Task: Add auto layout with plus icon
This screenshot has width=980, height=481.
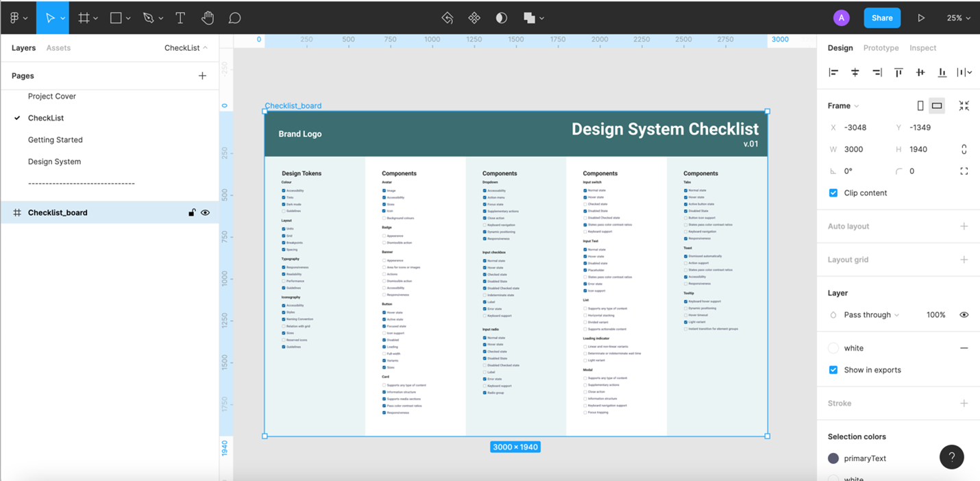Action: (x=964, y=226)
